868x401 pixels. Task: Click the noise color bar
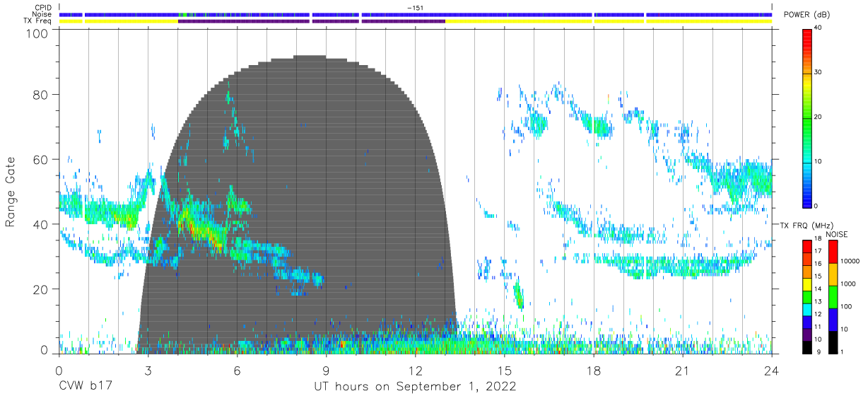pos(832,296)
